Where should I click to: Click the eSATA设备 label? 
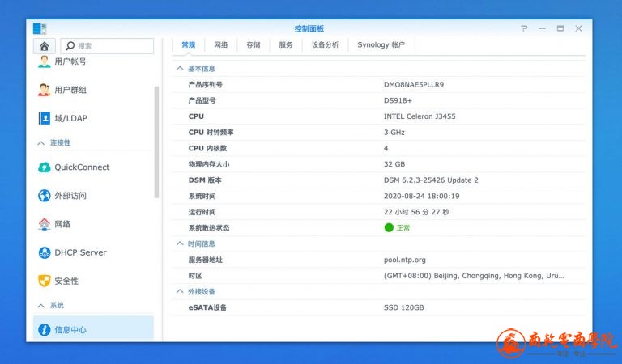(207, 307)
